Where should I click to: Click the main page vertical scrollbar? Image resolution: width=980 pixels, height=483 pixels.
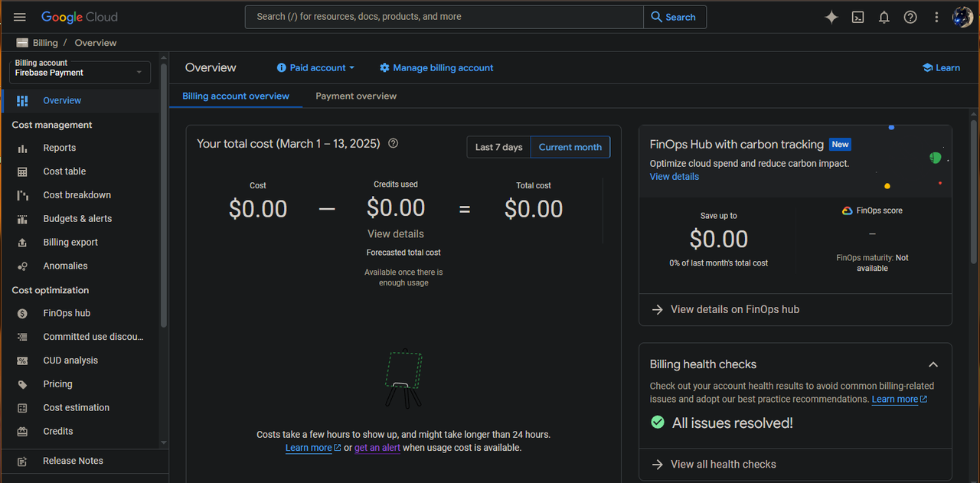coord(974,191)
